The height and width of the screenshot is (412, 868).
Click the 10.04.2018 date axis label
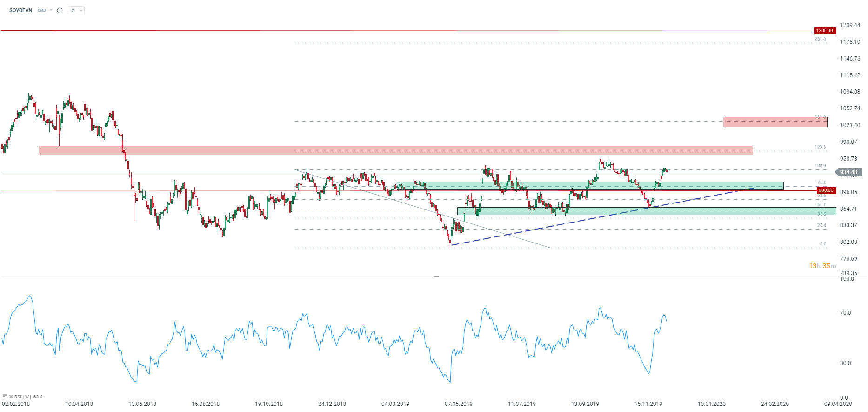(x=79, y=404)
